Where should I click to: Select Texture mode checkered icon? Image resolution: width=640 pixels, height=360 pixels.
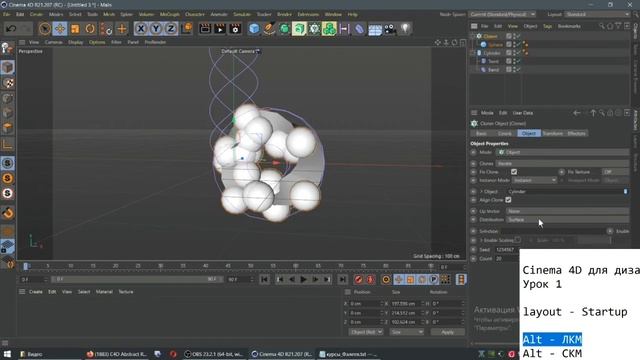7,83
